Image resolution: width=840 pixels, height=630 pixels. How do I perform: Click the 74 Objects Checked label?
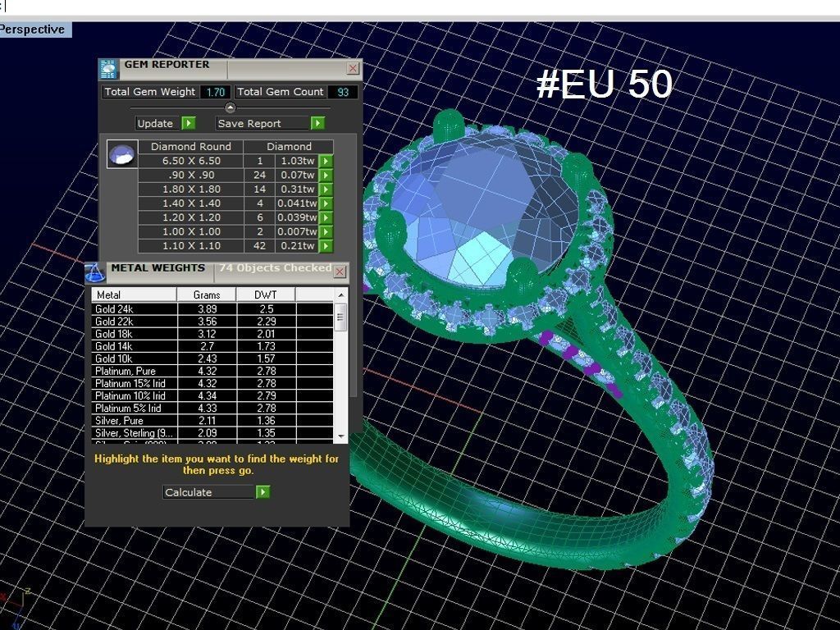[275, 268]
